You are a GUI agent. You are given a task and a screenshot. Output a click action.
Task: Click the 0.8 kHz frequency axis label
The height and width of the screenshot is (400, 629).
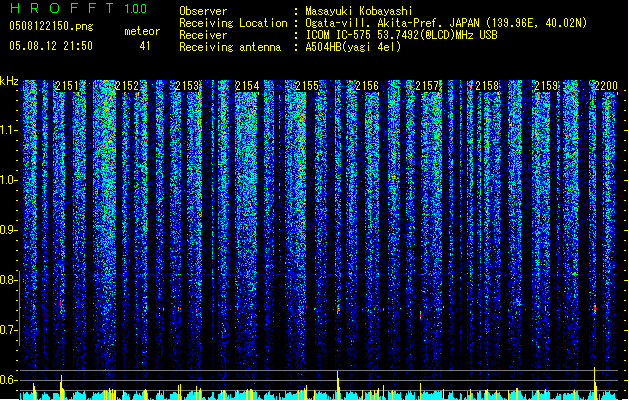tap(8, 280)
